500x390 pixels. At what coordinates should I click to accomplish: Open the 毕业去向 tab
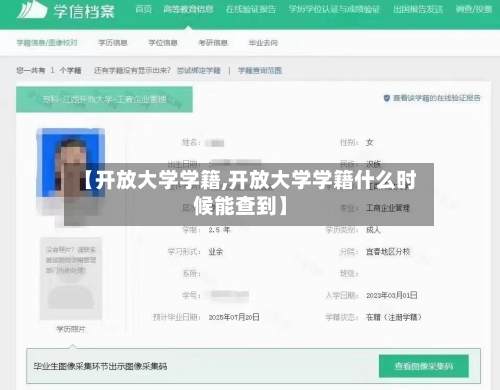[263, 43]
